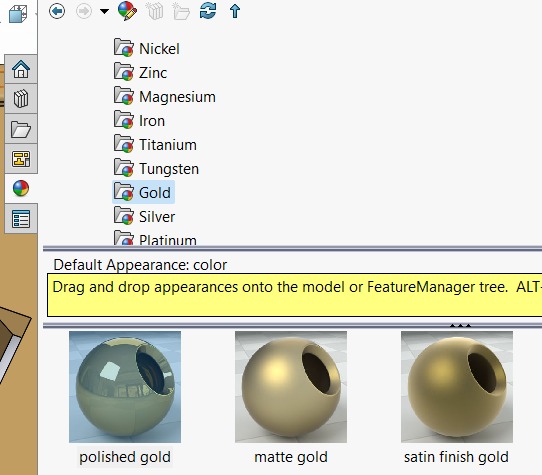Select the Tungsten folder

click(157, 169)
